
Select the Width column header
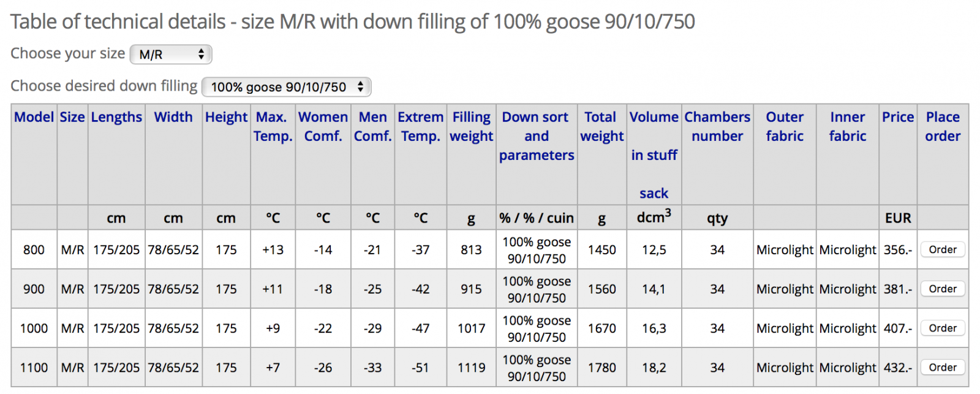(173, 117)
